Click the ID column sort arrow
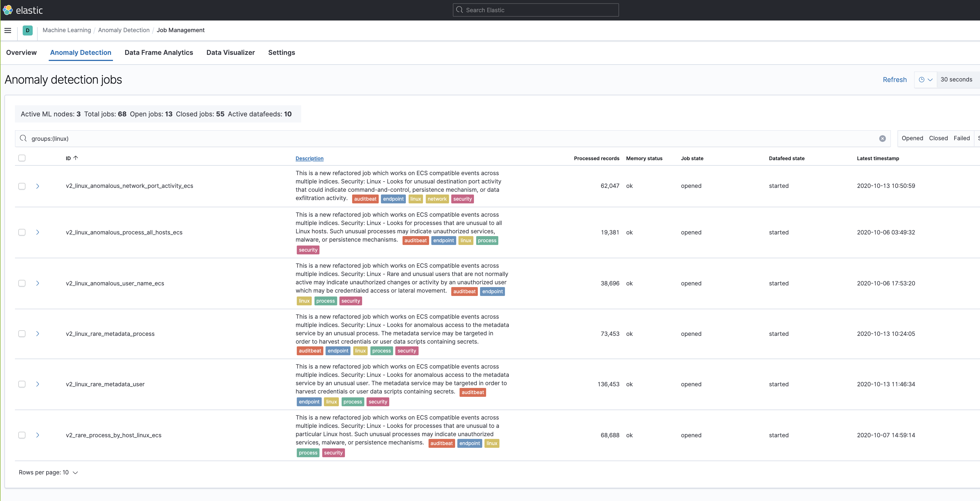The height and width of the screenshot is (501, 980). tap(76, 158)
